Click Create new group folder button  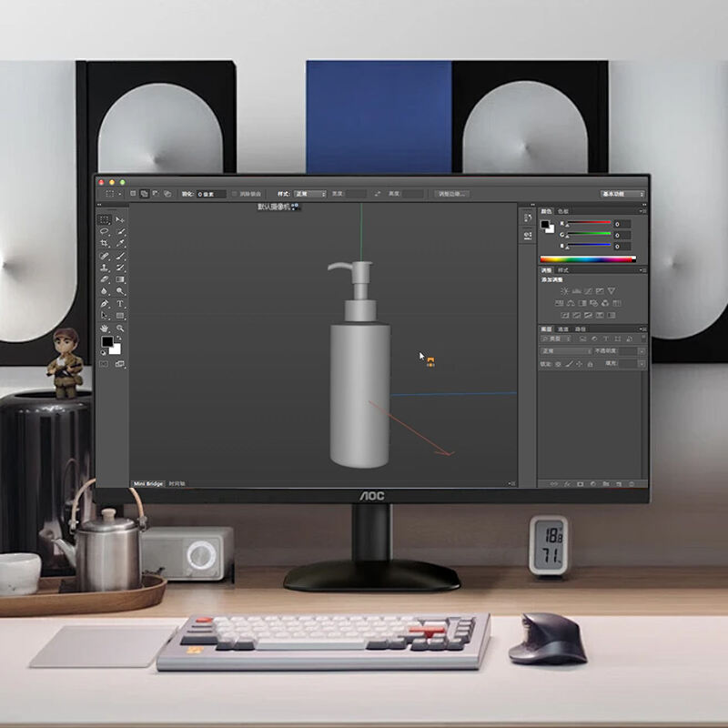pos(606,484)
